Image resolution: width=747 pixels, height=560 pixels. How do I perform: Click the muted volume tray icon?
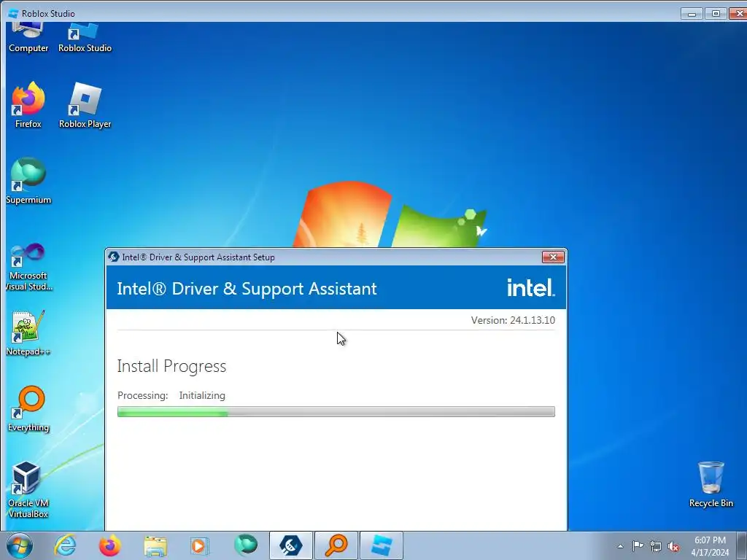673,546
